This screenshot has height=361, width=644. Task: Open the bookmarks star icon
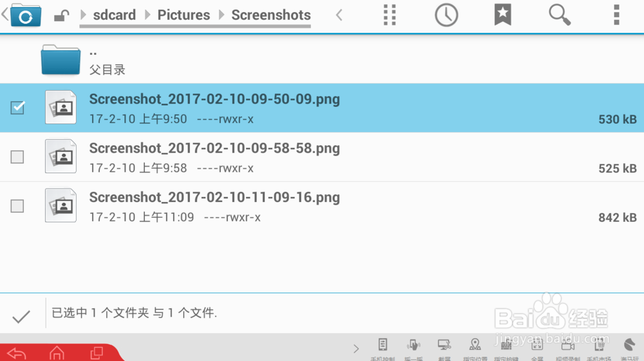pyautogui.click(x=503, y=15)
